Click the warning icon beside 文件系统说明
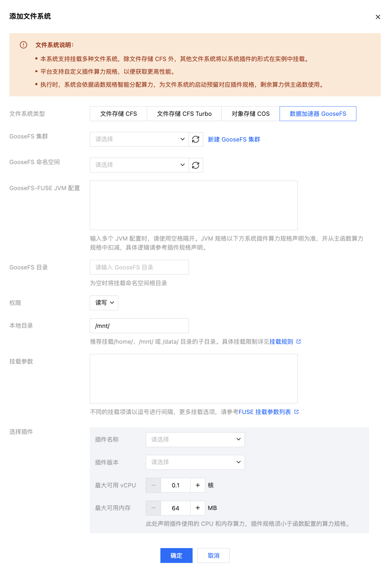Viewport: 392px width, 571px height. click(x=24, y=45)
